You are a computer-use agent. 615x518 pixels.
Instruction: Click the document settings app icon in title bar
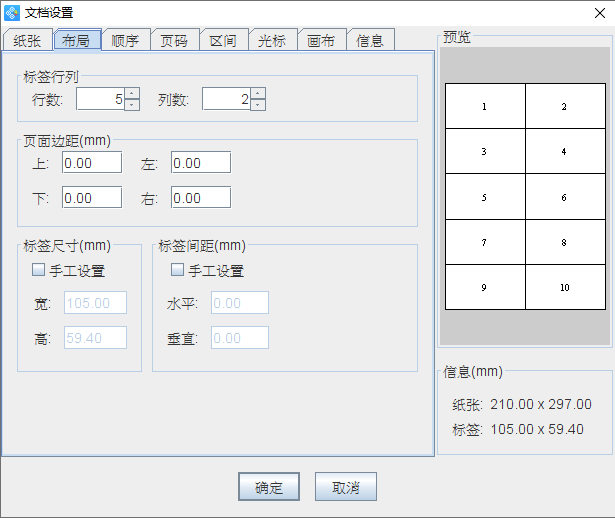[12, 12]
